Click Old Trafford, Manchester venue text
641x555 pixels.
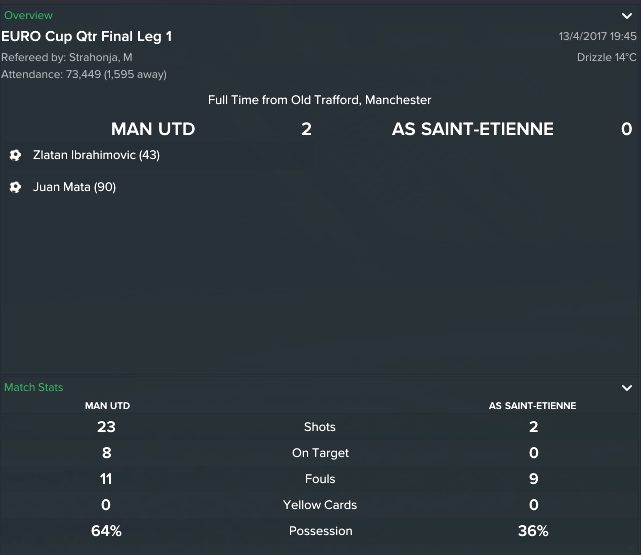(x=361, y=100)
